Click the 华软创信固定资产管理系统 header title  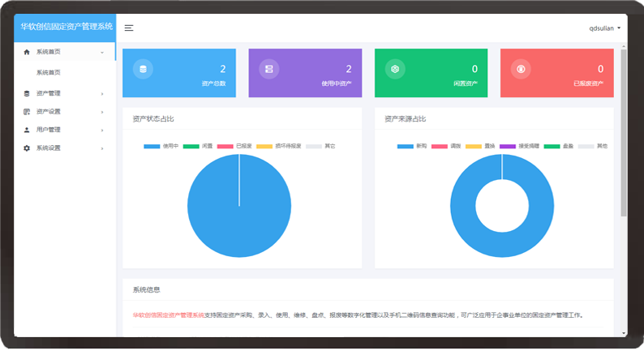click(x=67, y=27)
